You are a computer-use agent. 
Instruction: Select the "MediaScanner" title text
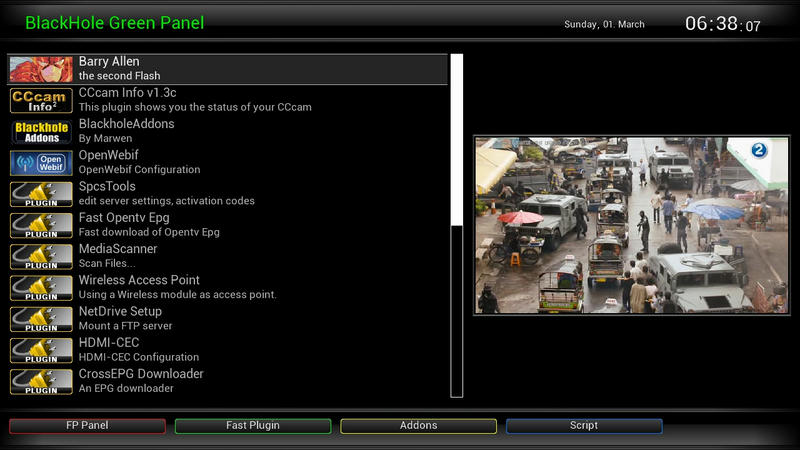click(x=118, y=248)
